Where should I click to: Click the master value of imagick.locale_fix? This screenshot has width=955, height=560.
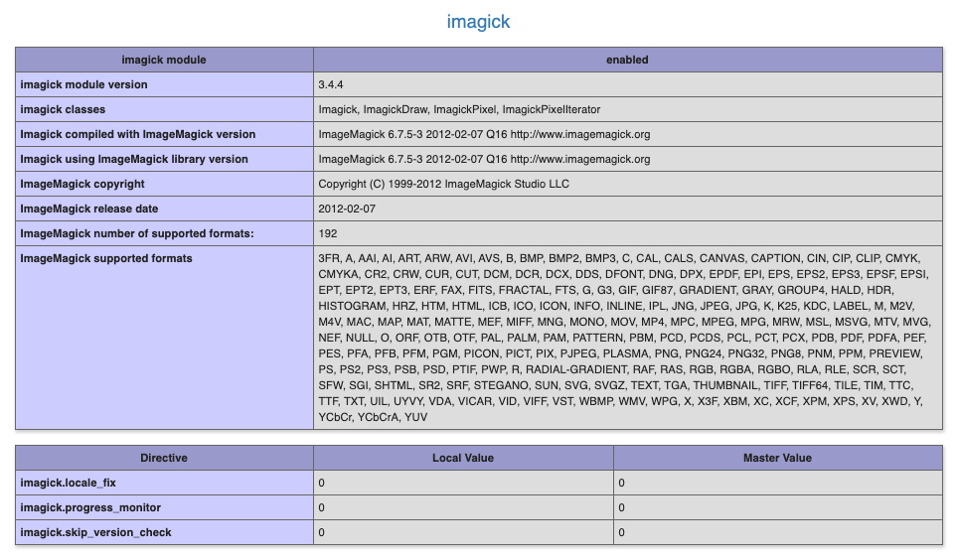point(622,483)
